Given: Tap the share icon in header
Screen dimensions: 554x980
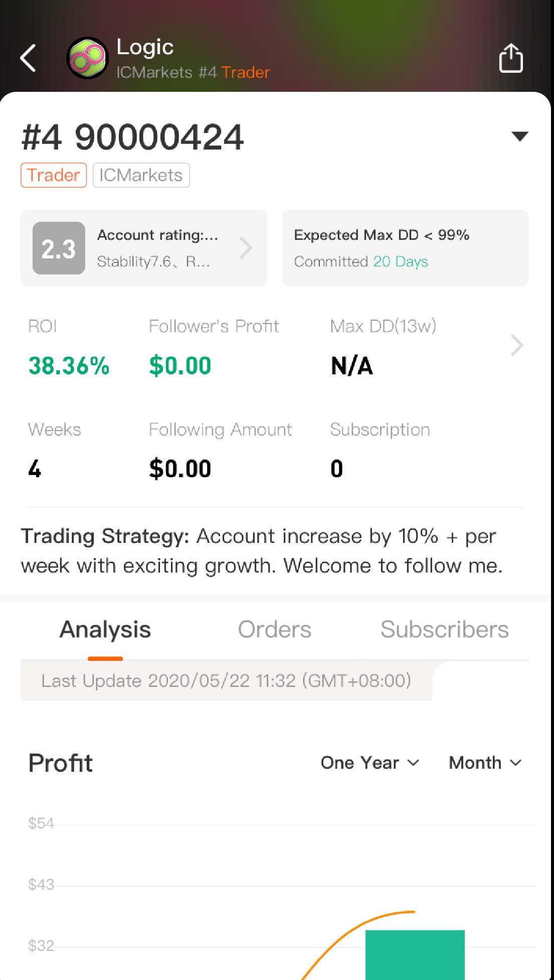Looking at the screenshot, I should pyautogui.click(x=511, y=58).
